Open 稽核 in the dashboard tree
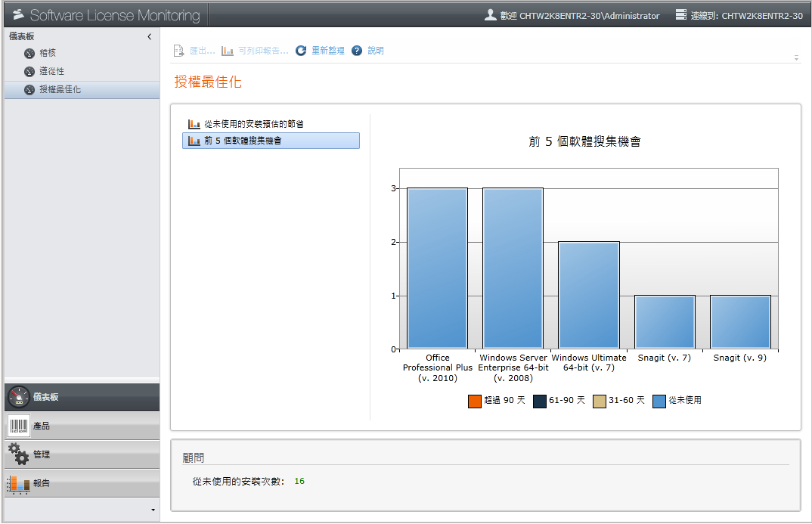The image size is (812, 524). coord(48,53)
